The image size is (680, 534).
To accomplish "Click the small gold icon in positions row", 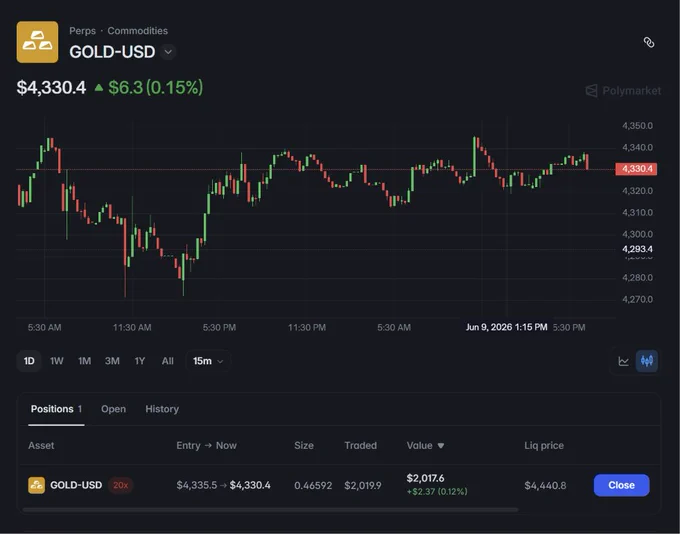I will pos(36,485).
